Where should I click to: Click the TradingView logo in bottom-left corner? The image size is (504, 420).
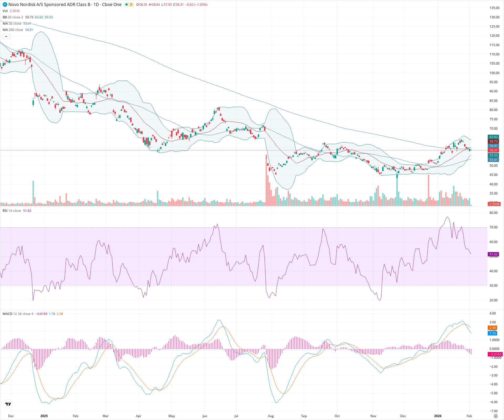point(8,405)
